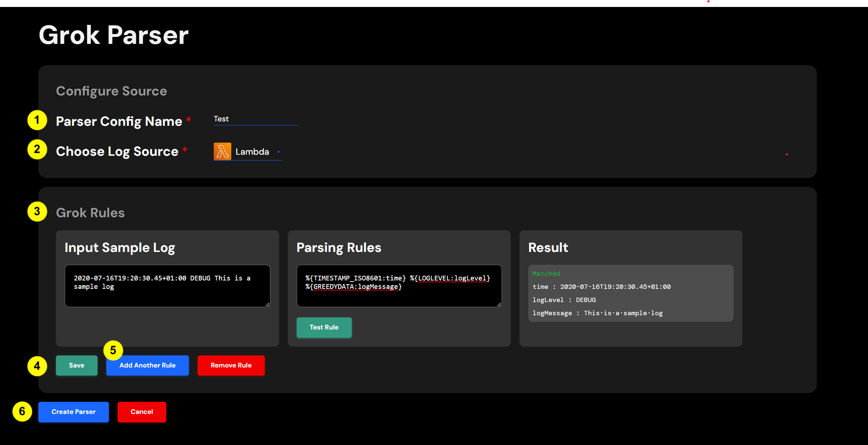Click the 'time : 2020-07-16T19:20:30.45+01:00' result line

601,287
